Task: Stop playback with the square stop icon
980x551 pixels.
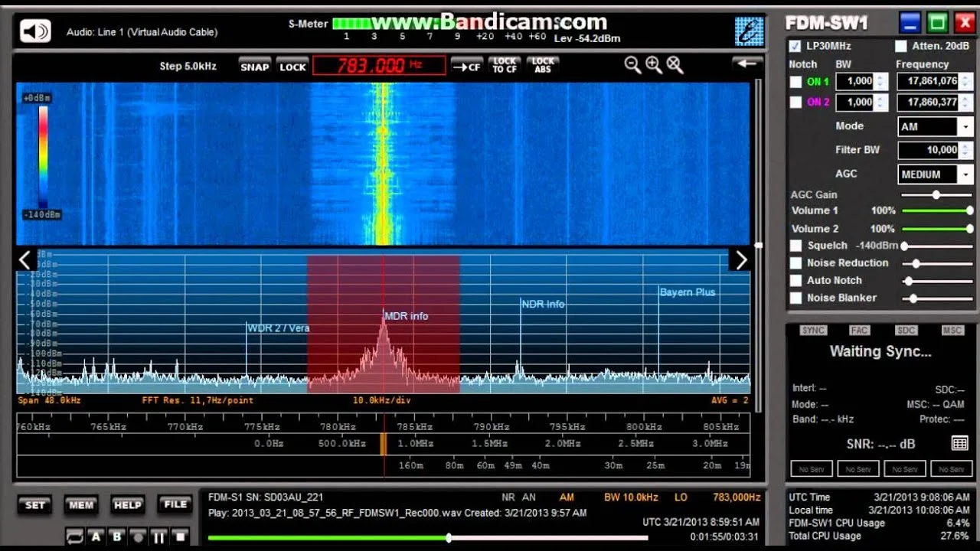Action: point(180,536)
